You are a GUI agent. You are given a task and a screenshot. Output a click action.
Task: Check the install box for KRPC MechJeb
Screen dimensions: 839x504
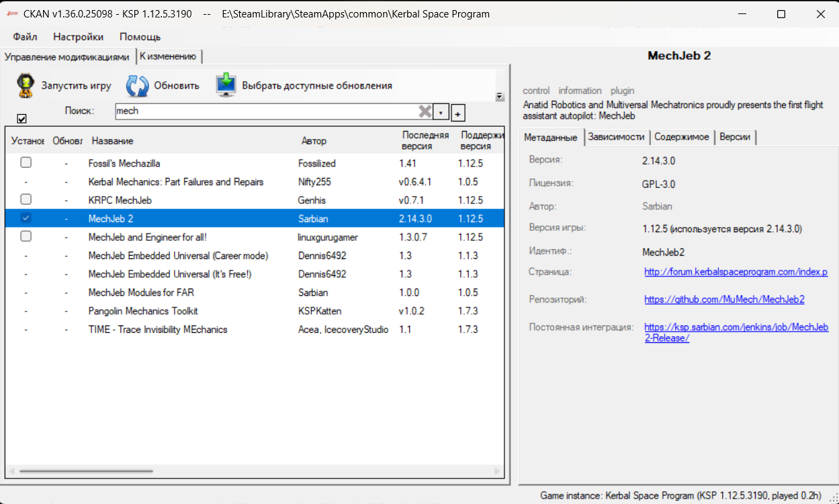pos(26,199)
